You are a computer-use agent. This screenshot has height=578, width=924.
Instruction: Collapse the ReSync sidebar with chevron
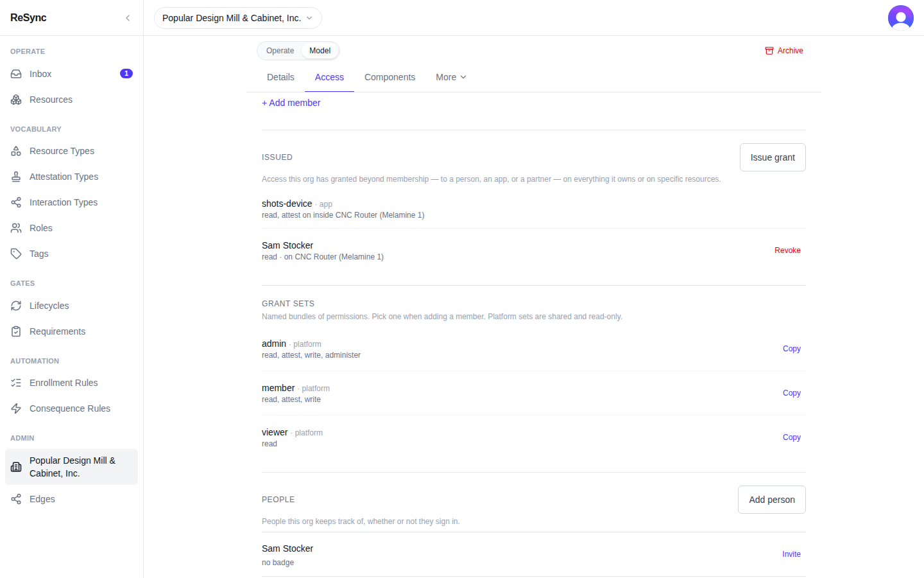click(128, 18)
